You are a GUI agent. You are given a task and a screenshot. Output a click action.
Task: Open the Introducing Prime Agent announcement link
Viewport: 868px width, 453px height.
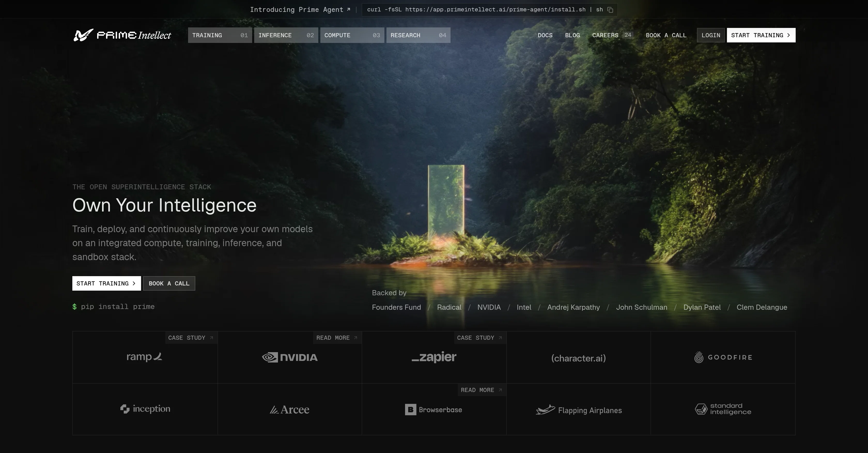coord(300,10)
